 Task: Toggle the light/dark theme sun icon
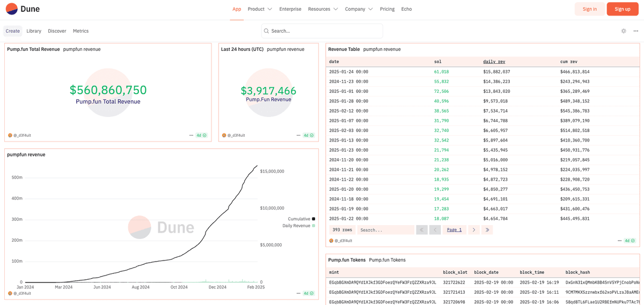point(624,31)
